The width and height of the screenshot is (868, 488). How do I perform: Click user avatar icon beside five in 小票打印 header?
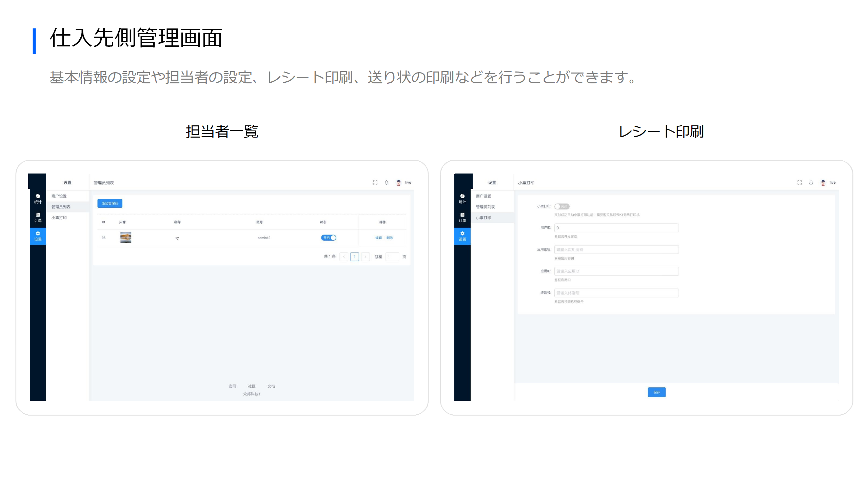(823, 182)
